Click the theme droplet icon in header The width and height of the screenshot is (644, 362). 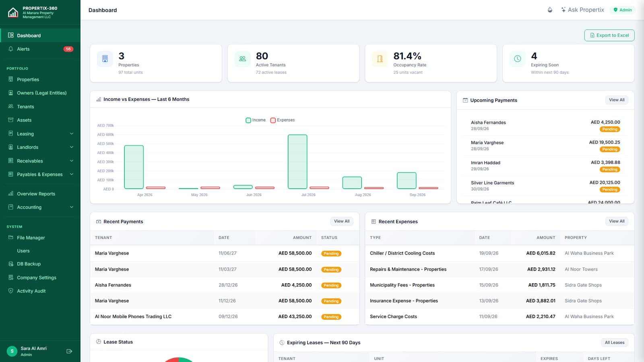pyautogui.click(x=550, y=10)
